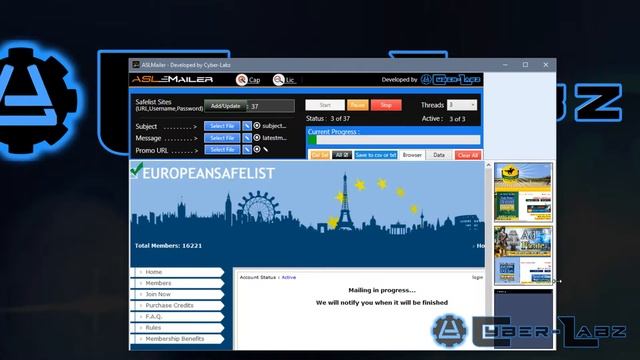Edit Subject file with pencil icon
The width and height of the screenshot is (640, 360).
pyautogui.click(x=247, y=126)
